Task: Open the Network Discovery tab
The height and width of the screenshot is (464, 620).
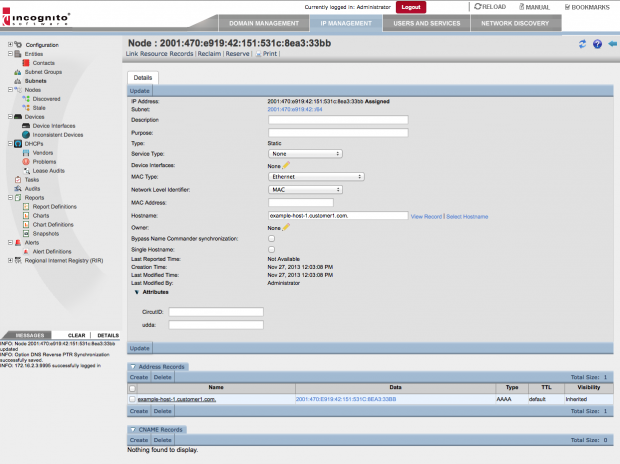Action: 515,23
